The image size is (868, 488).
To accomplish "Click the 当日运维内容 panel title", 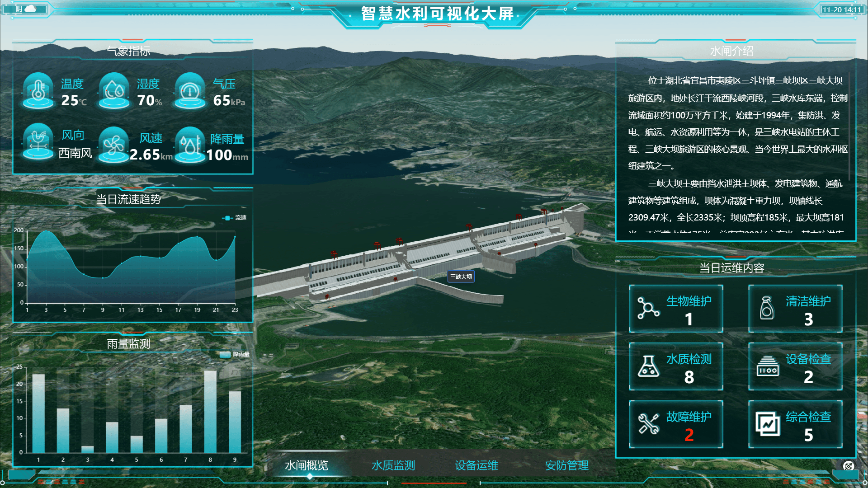I will coord(731,268).
